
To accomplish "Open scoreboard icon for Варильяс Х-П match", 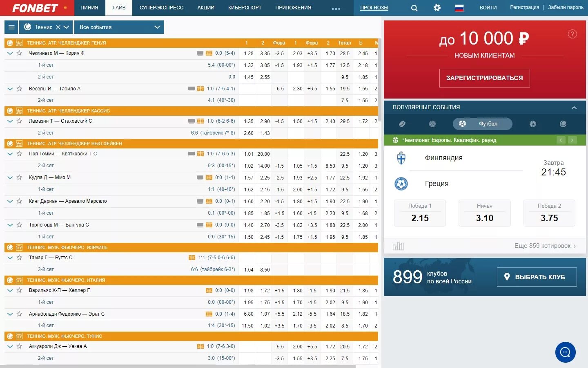I will pos(209,290).
